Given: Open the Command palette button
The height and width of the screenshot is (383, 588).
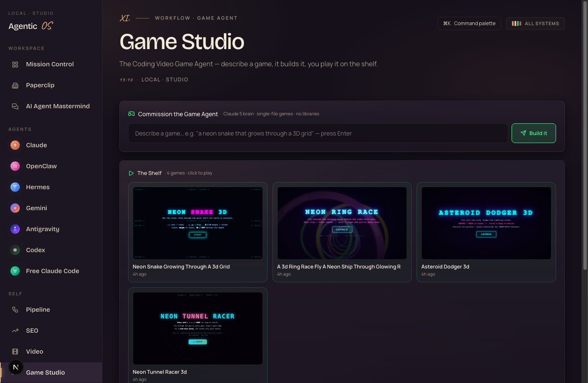Looking at the screenshot, I should (470, 23).
